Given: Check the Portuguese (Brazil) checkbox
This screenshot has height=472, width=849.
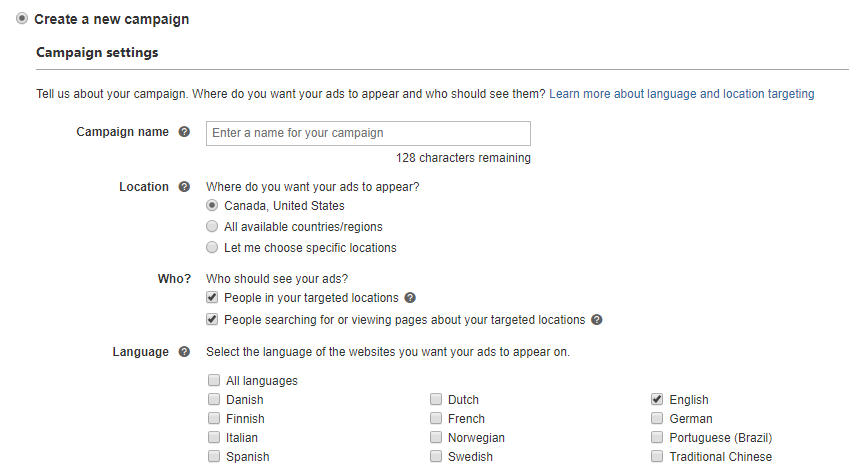Looking at the screenshot, I should click(657, 437).
